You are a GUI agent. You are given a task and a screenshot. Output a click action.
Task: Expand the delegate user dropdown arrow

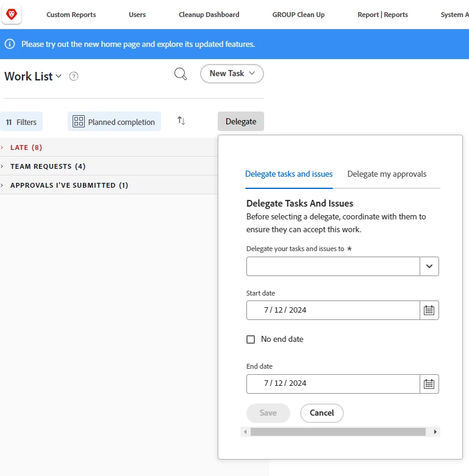[429, 266]
